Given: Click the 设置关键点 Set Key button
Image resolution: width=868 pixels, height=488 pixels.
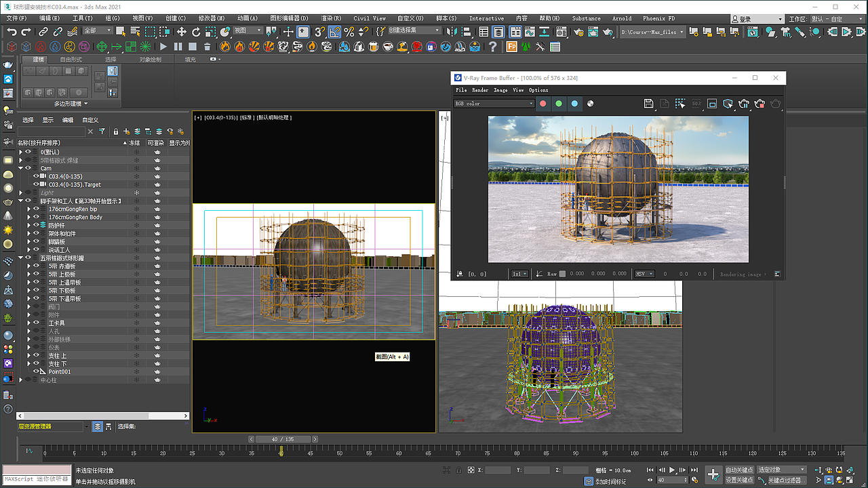Looking at the screenshot, I should [x=739, y=480].
